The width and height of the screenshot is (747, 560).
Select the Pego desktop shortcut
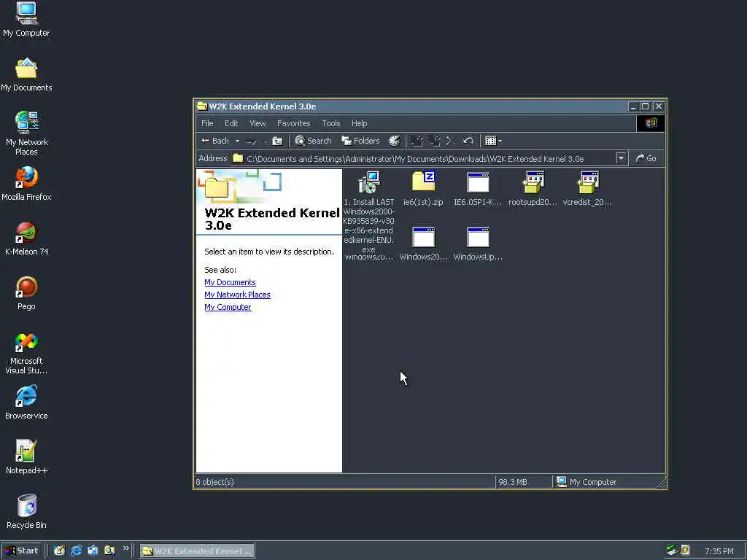coord(27,293)
